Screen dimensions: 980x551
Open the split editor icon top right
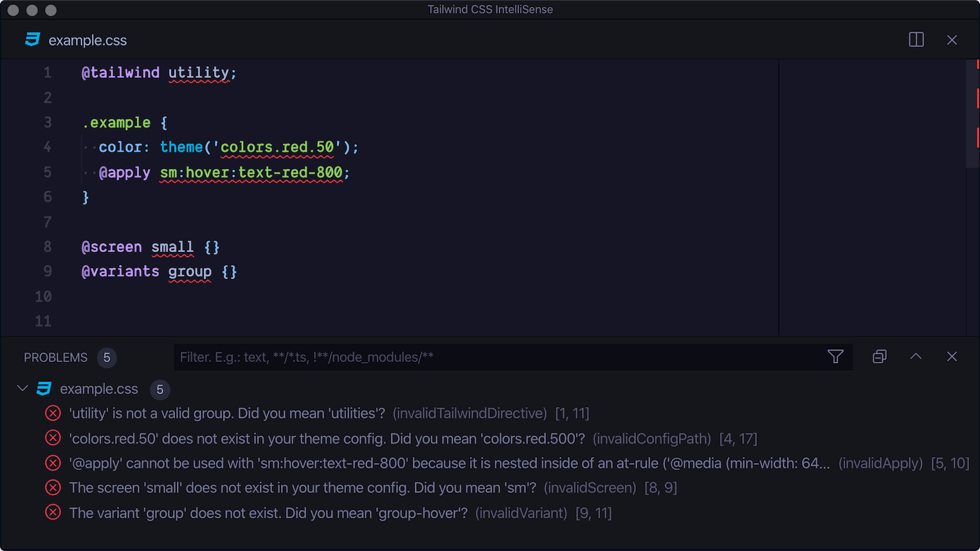[x=916, y=39]
